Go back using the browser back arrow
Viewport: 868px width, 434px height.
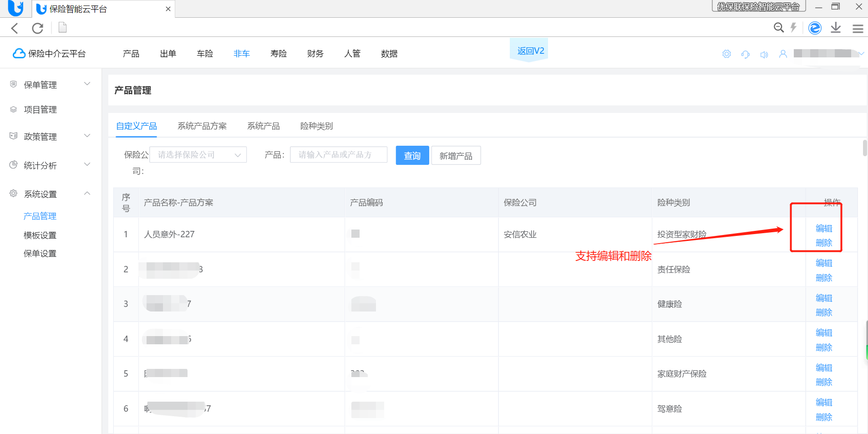(x=15, y=28)
